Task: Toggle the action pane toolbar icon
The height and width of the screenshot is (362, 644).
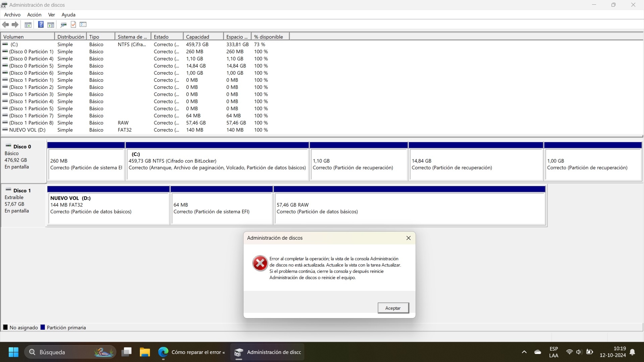Action: point(51,24)
